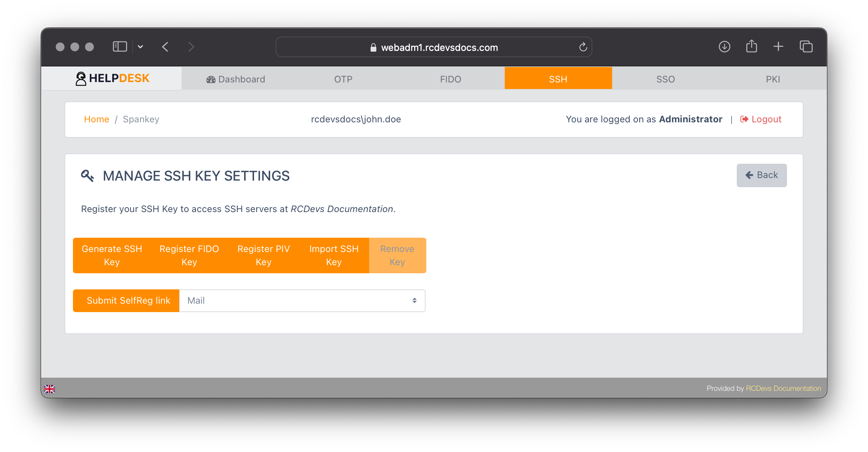Open the Safari downloads icon

(724, 47)
